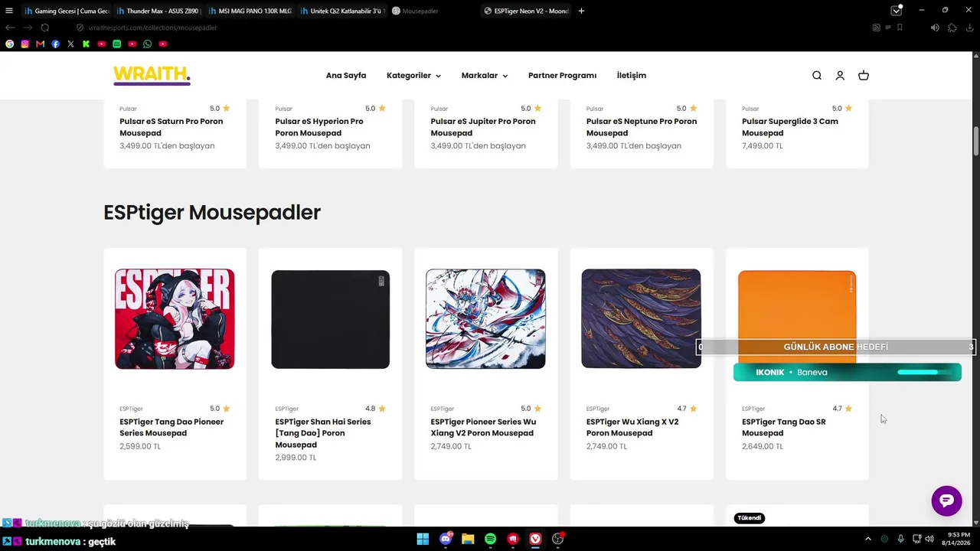This screenshot has height=551, width=980.
Task: Bookmark this page with the bookmark icon
Action: (x=900, y=28)
